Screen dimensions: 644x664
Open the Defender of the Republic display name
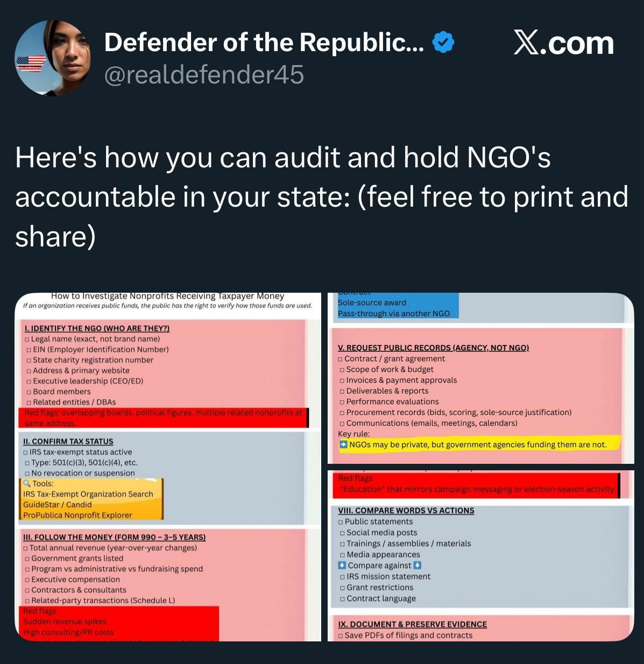(264, 43)
